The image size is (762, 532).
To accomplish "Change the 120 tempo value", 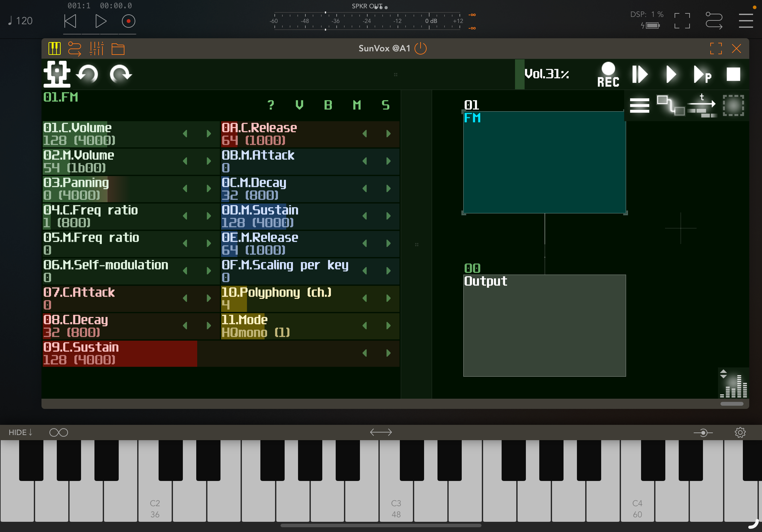I will tap(20, 21).
